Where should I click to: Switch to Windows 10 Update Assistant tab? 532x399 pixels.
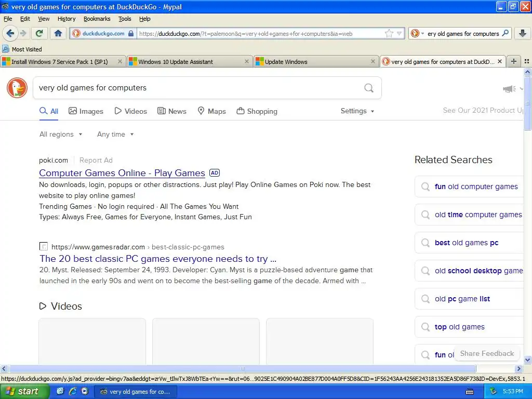click(x=189, y=62)
